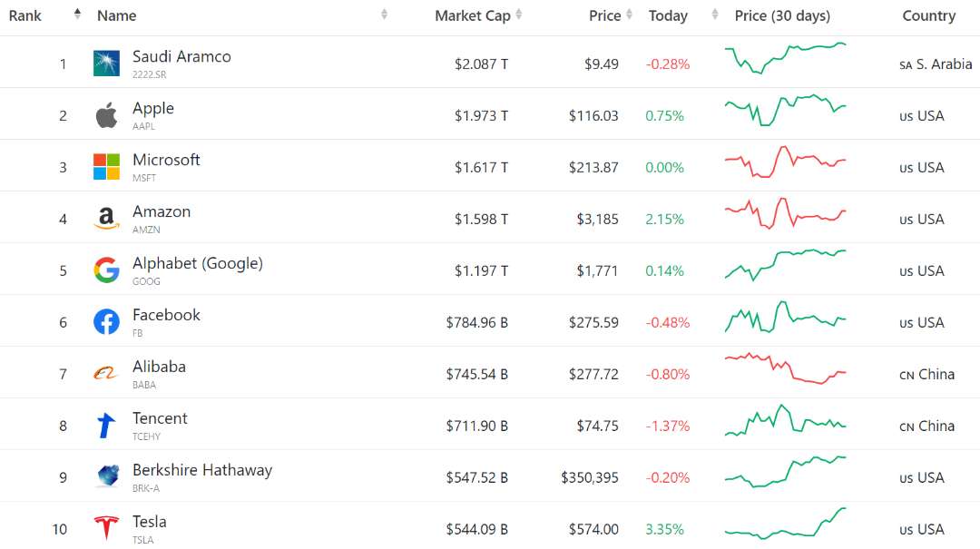The height and width of the screenshot is (549, 980).
Task: Click the Saudi Aramco logo icon
Action: point(106,64)
